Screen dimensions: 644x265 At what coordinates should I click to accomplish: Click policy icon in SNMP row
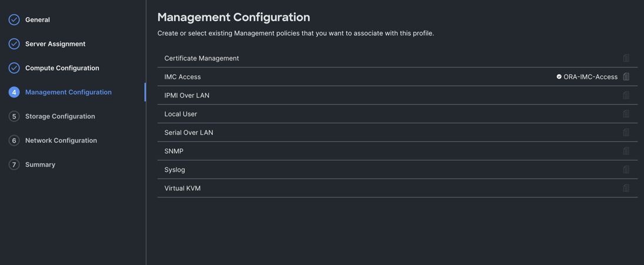click(626, 151)
